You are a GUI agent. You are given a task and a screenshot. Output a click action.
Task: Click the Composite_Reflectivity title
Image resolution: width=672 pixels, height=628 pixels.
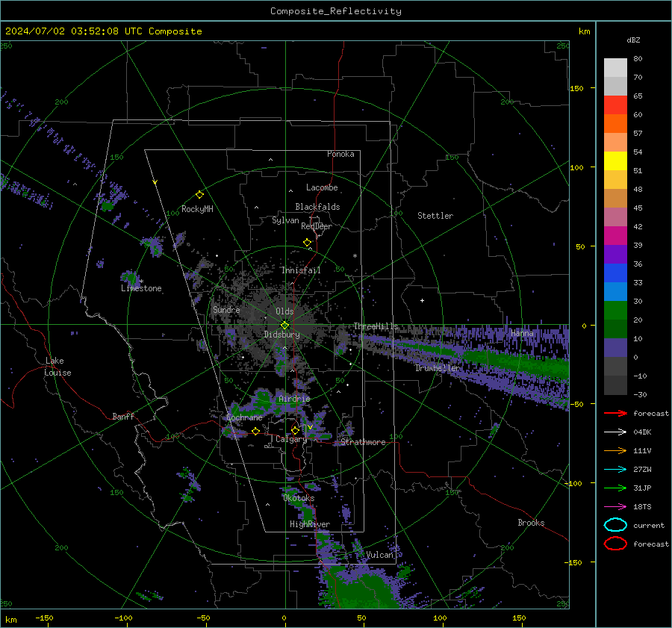coord(335,11)
